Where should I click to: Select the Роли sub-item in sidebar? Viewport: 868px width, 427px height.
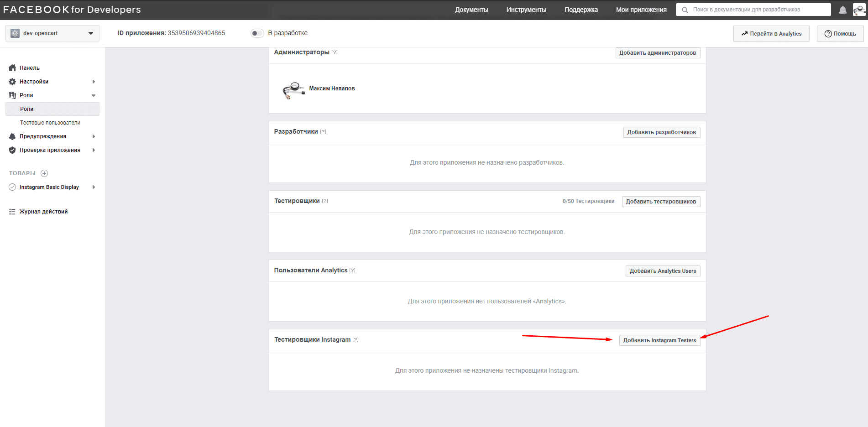tap(52, 109)
